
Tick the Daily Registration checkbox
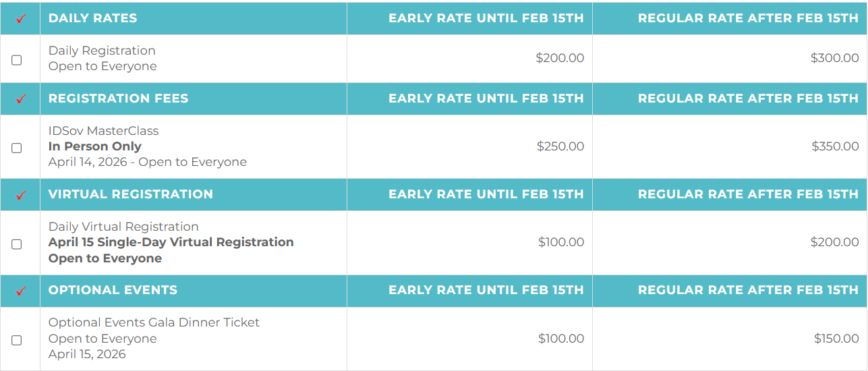17,60
